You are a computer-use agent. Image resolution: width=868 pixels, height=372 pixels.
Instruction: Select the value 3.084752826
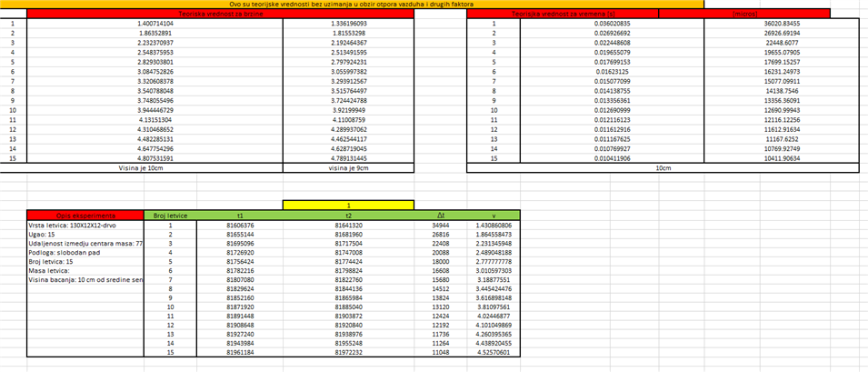155,71
